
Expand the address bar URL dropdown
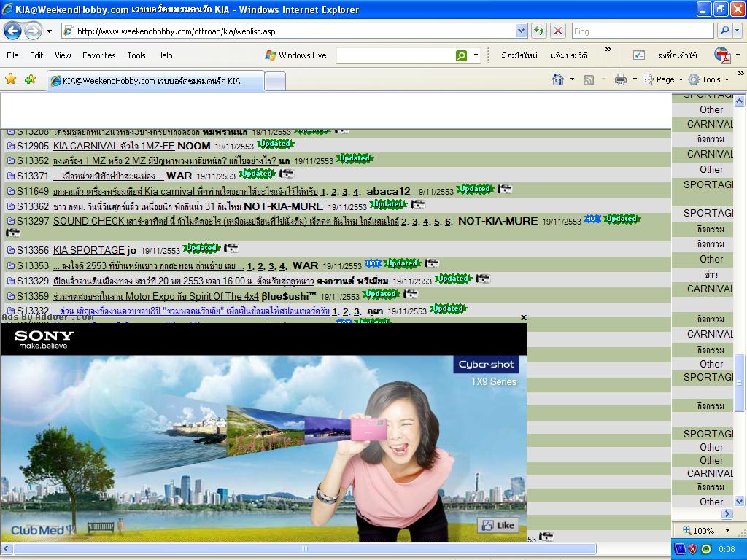pos(521,31)
